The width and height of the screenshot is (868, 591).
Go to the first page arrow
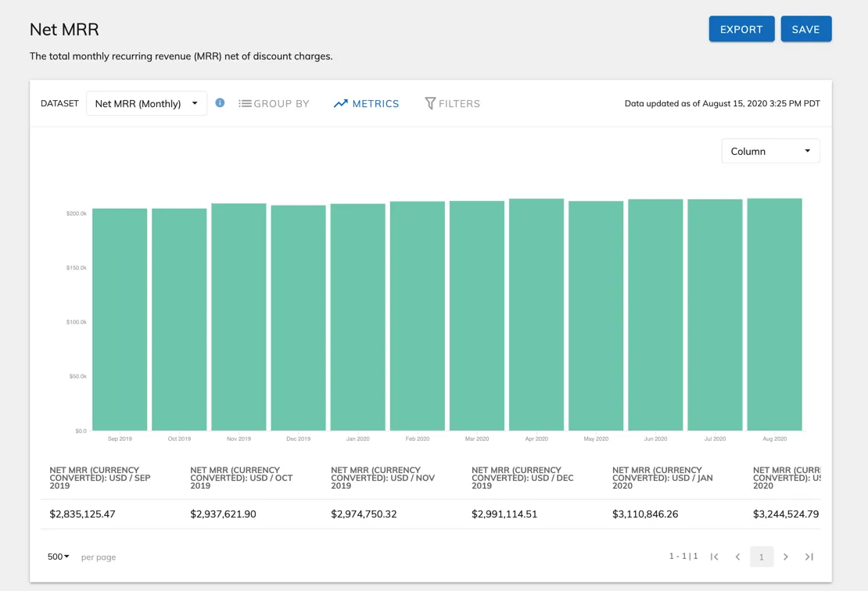(714, 557)
